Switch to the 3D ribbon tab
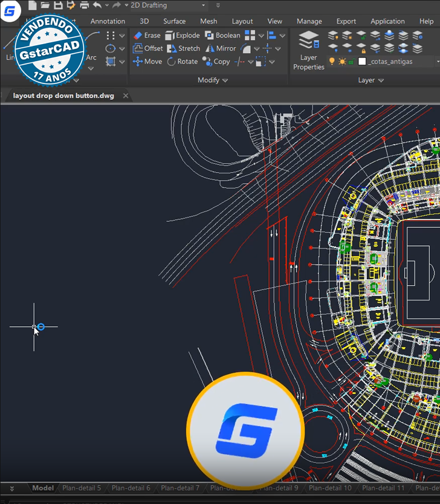440x504 pixels. point(144,21)
